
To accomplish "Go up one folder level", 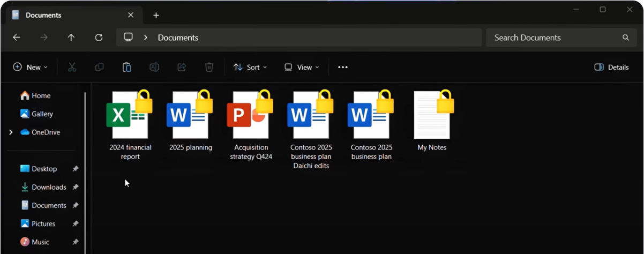I will [71, 38].
